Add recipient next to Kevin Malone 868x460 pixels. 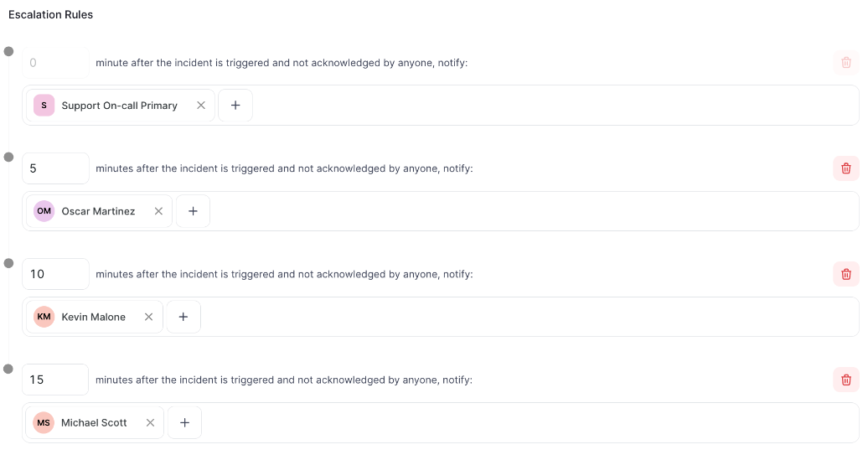click(183, 317)
